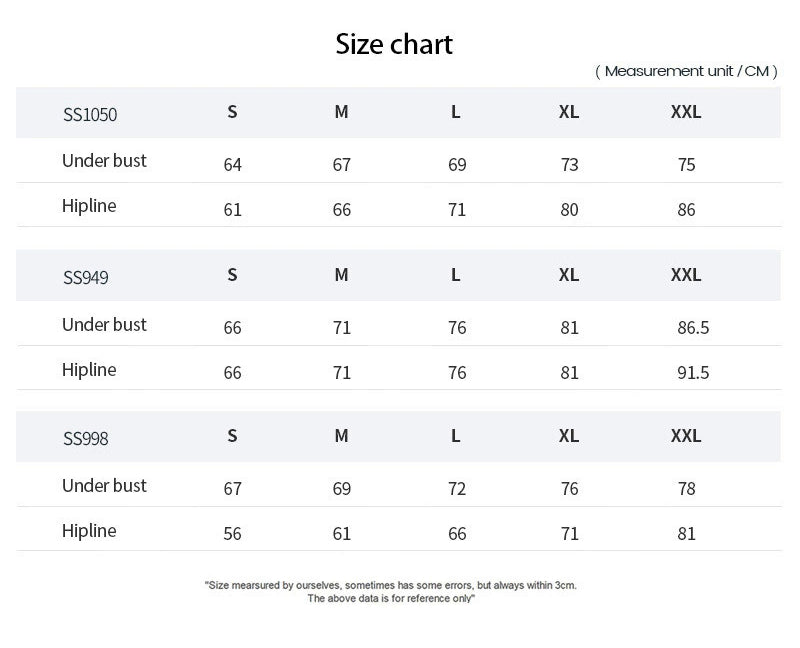Viewport: 800px width, 648px height.
Task: Select SS1050 Hipline XL value 80
Action: pos(570,210)
